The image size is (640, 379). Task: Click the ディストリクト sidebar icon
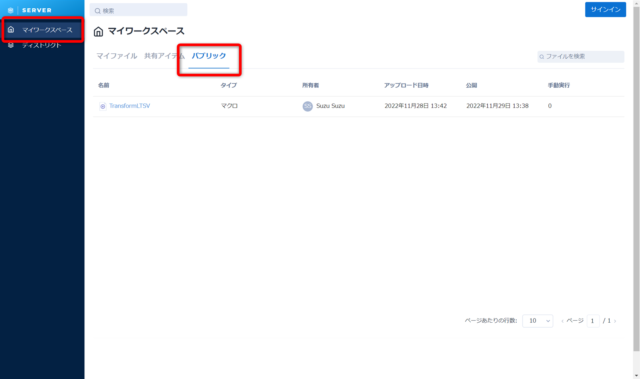(11, 45)
